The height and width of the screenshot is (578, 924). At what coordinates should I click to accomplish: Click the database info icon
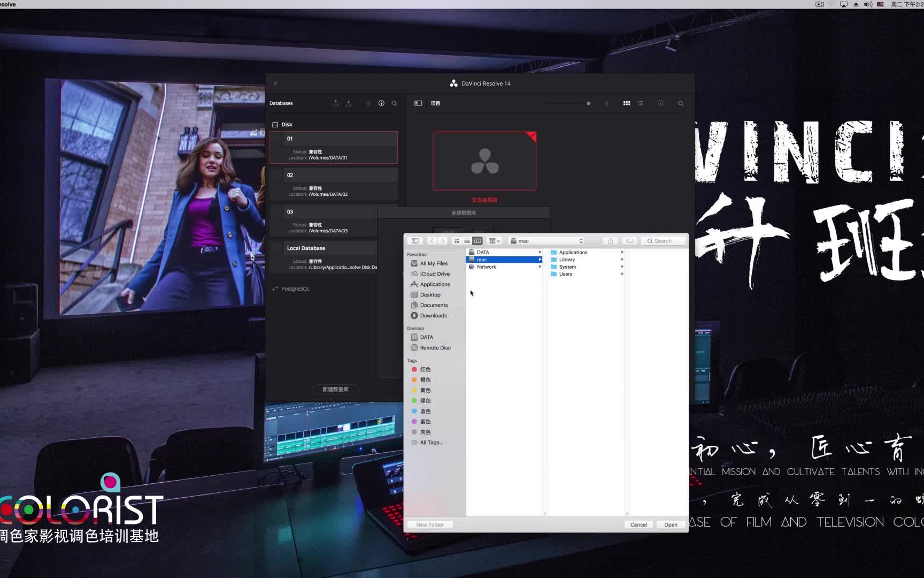[381, 103]
